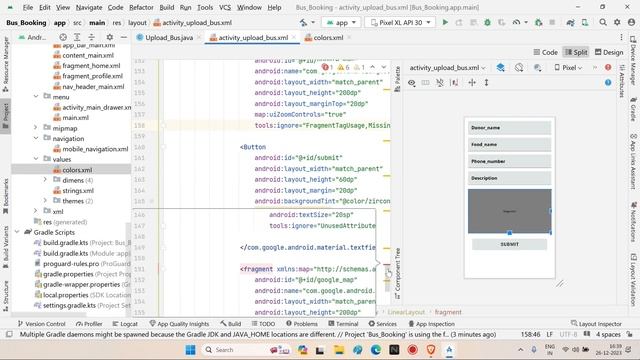
Task: Click the SUBMIT button in layout preview
Action: pyautogui.click(x=509, y=244)
